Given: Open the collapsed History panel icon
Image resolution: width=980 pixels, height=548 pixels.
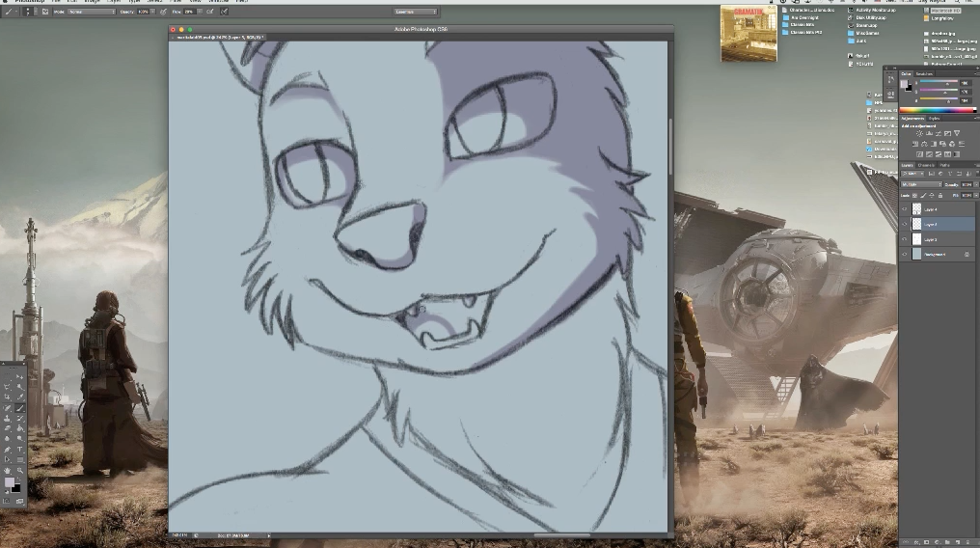Looking at the screenshot, I should coord(890,79).
